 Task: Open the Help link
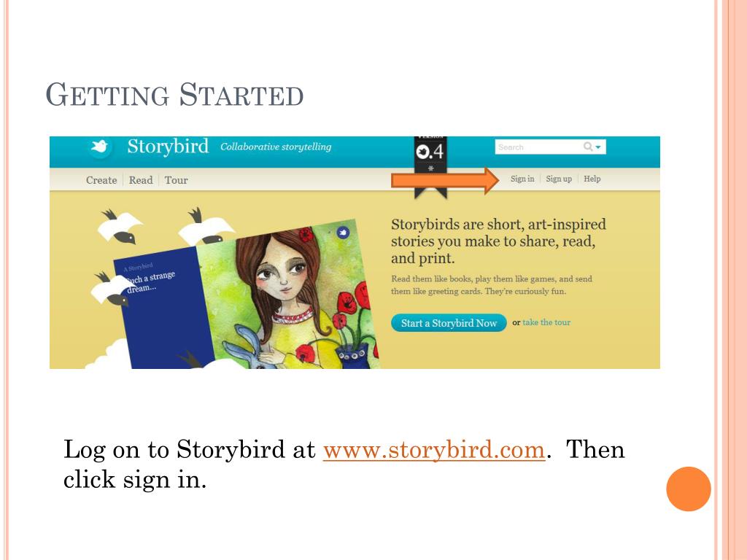(x=592, y=179)
